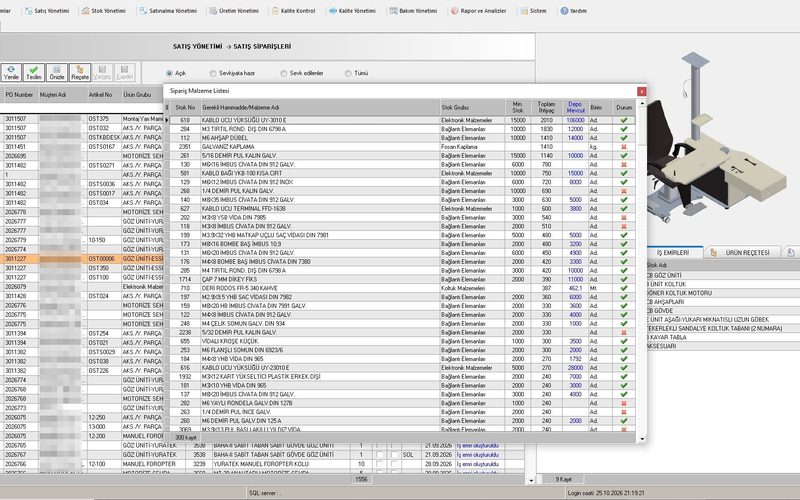Click red X status of GALVANİZ KAPLAMA row
The width and height of the screenshot is (800, 500).
(x=623, y=147)
